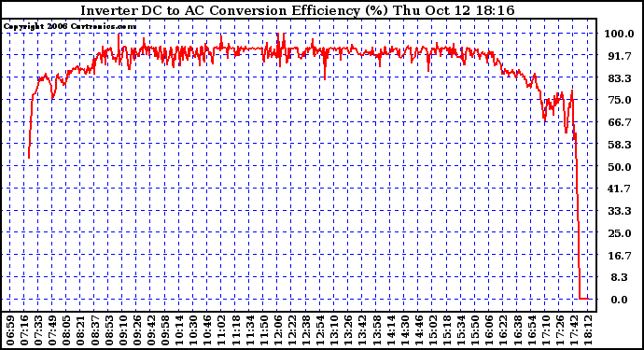The width and height of the screenshot is (644, 350).
Task: Click the 12:06 time axis label
Action: (x=277, y=329)
